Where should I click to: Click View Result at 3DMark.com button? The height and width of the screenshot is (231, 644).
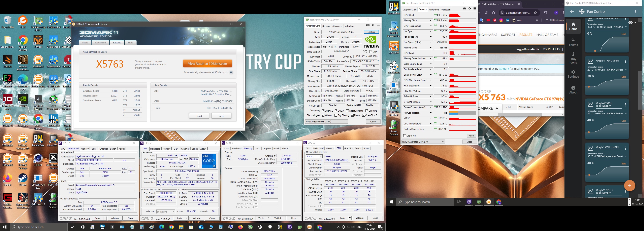(207, 64)
